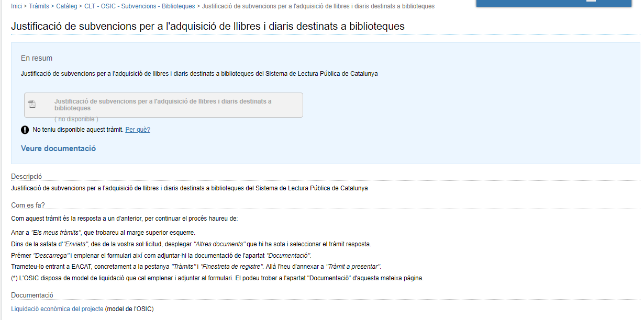Click the PDF document icon in the disabled tràmit button
This screenshot has width=644, height=320.
point(32,104)
